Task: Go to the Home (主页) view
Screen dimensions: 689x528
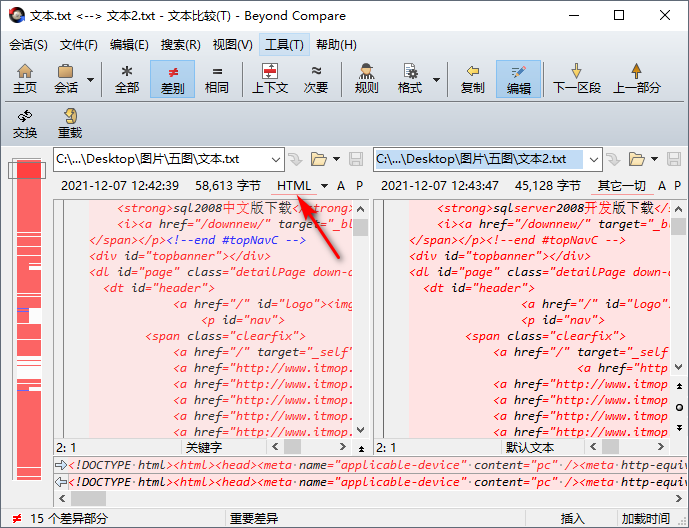Action: tap(25, 79)
